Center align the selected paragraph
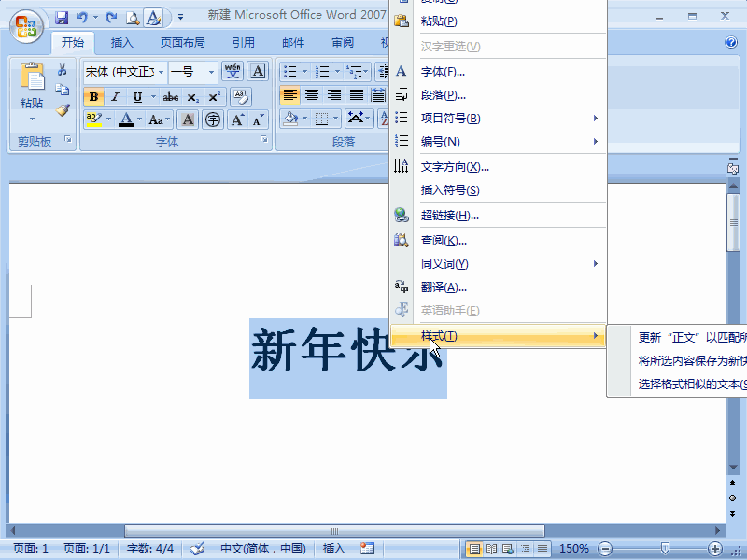This screenshot has height=560, width=747. tap(309, 93)
